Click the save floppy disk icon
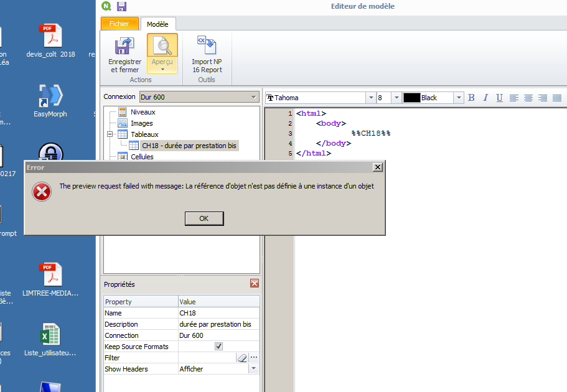 pyautogui.click(x=121, y=6)
